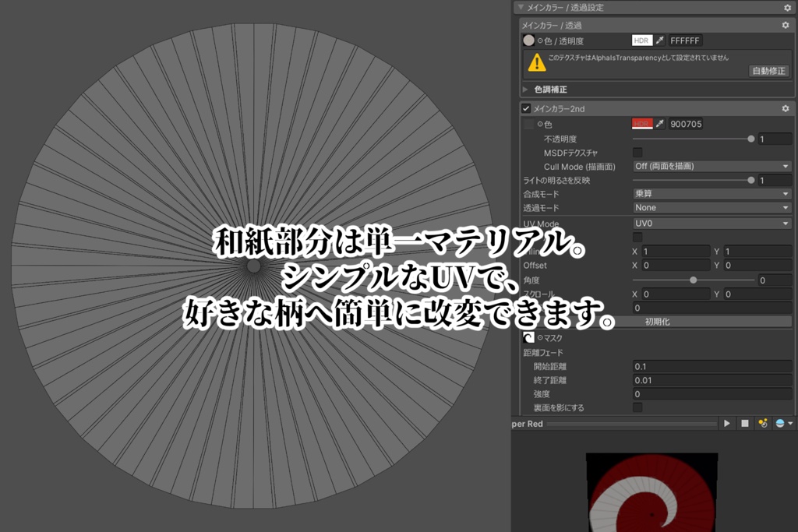
Task: Click the square preview shape button
Action: pos(744,423)
